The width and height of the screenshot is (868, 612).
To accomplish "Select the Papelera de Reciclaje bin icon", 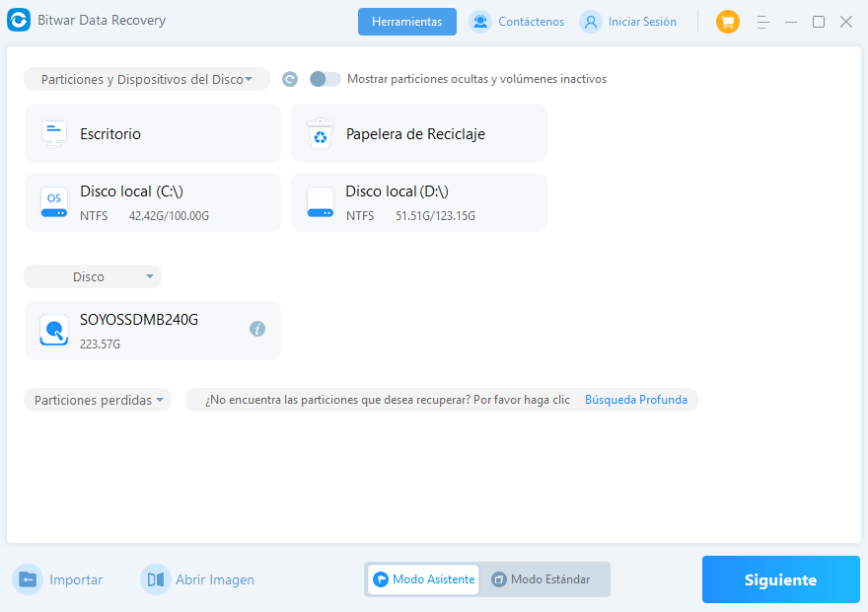I will pyautogui.click(x=320, y=133).
